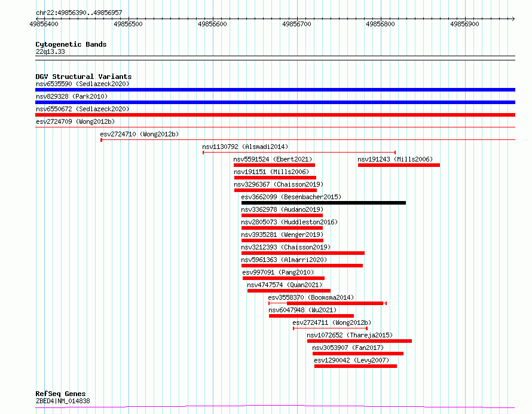Open nsv4747574 (Quan2021) label
Viewport: 532px width, 414px height.
tap(285, 285)
